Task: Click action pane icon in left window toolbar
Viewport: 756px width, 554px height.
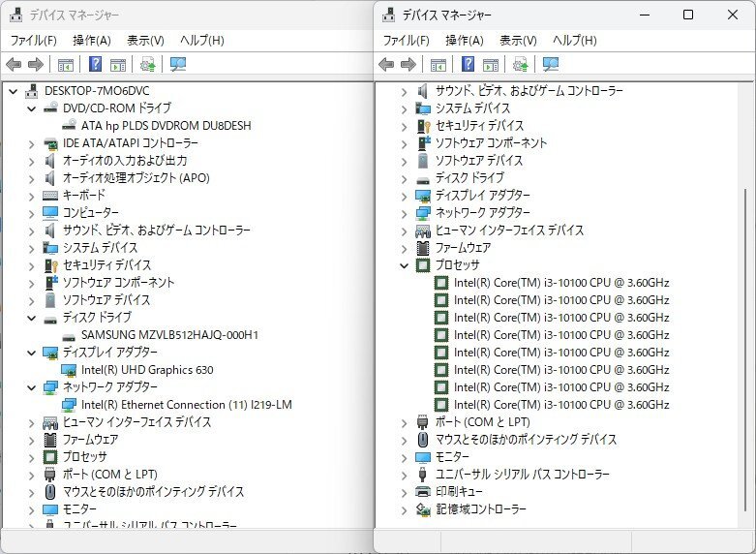Action: 118,64
